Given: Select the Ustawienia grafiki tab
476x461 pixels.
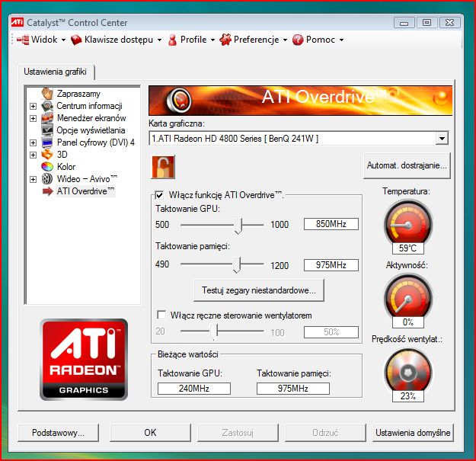Looking at the screenshot, I should click(x=56, y=72).
